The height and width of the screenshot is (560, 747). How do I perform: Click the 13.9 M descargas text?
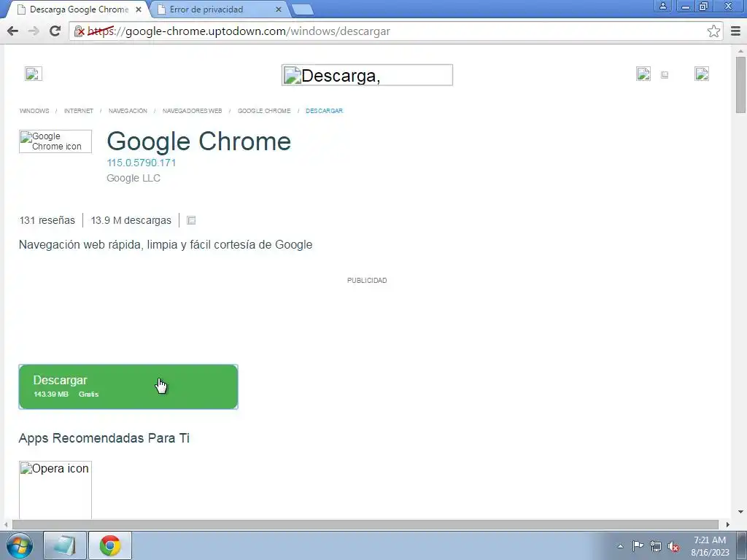pos(131,220)
